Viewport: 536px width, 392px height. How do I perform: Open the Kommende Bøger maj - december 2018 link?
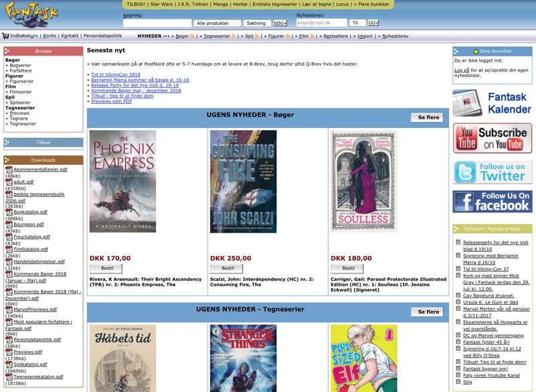pos(136,90)
